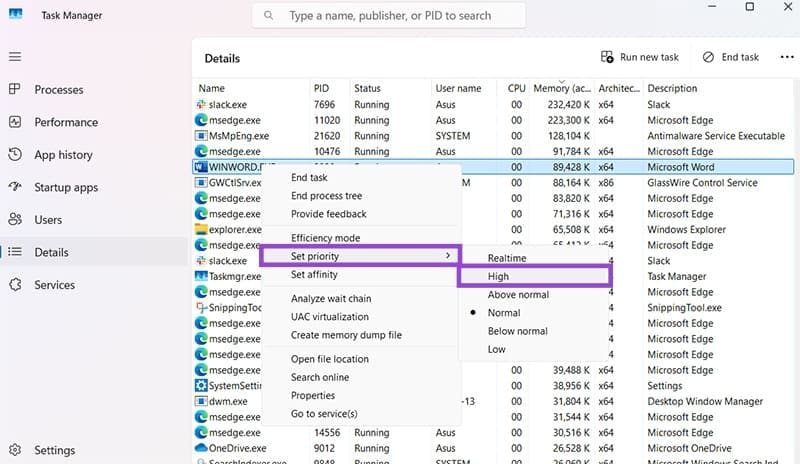
Task: Choose End task in context menu
Action: tap(309, 177)
